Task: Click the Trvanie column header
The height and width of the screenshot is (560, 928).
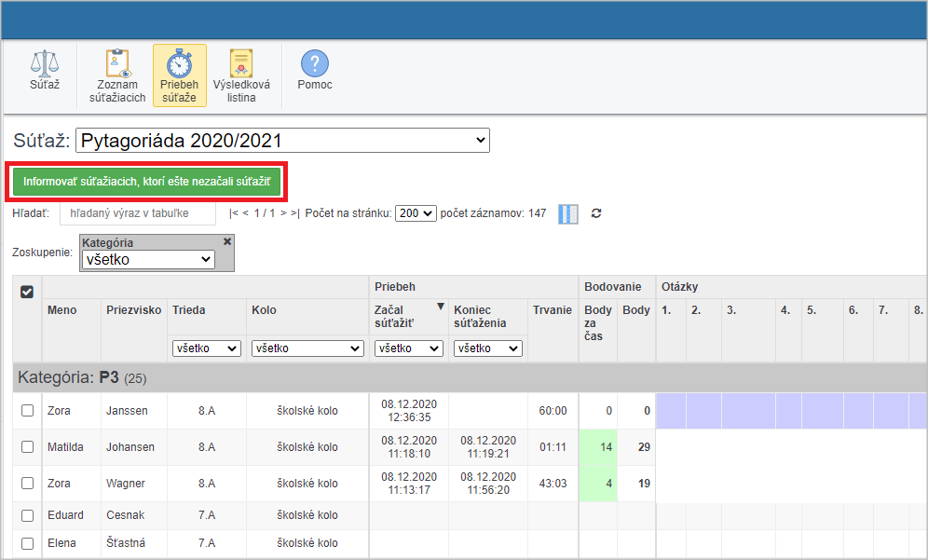Action: 553,310
